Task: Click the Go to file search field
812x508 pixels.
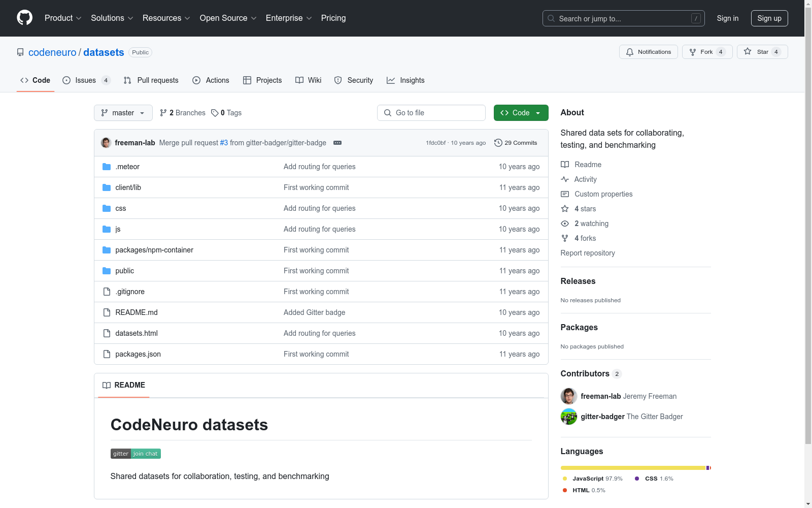Action: (x=431, y=113)
